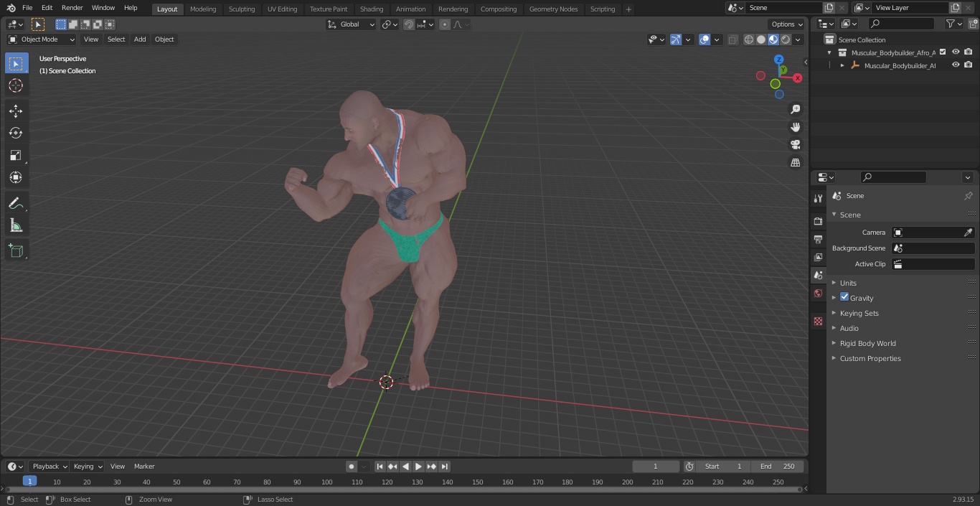Click the Camera eyedropper icon
The image size is (980, 506).
coord(968,233)
